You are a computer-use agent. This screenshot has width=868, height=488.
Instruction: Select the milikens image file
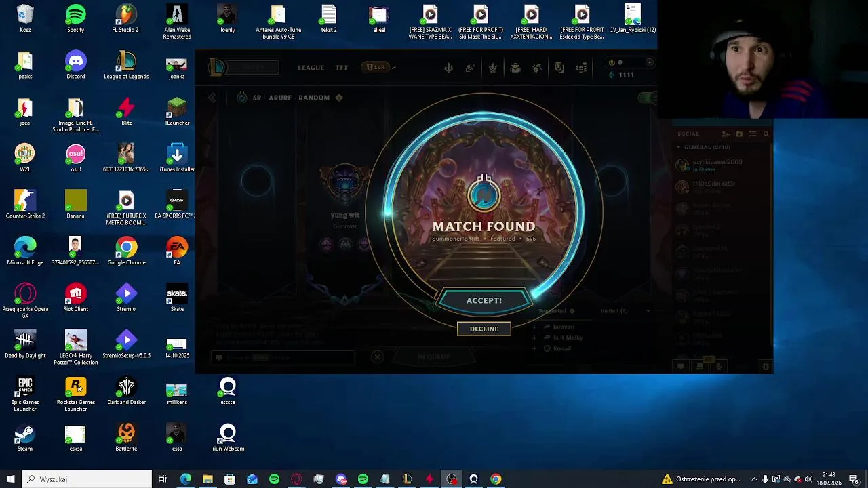177,392
